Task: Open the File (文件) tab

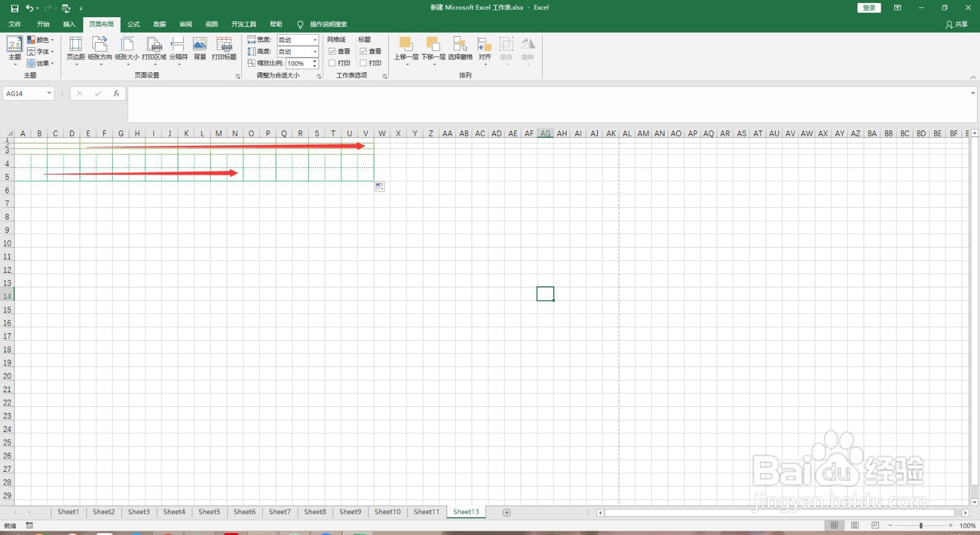Action: (x=15, y=25)
